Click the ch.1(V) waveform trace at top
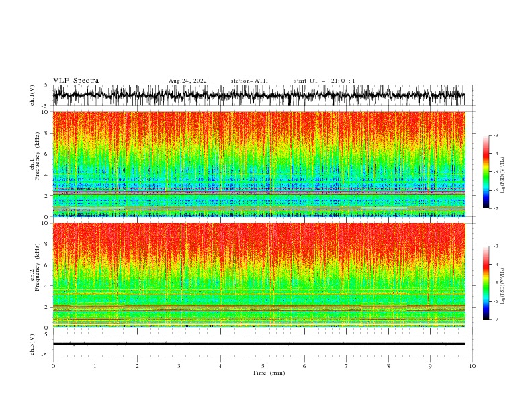This screenshot has width=532, height=411. click(x=259, y=95)
